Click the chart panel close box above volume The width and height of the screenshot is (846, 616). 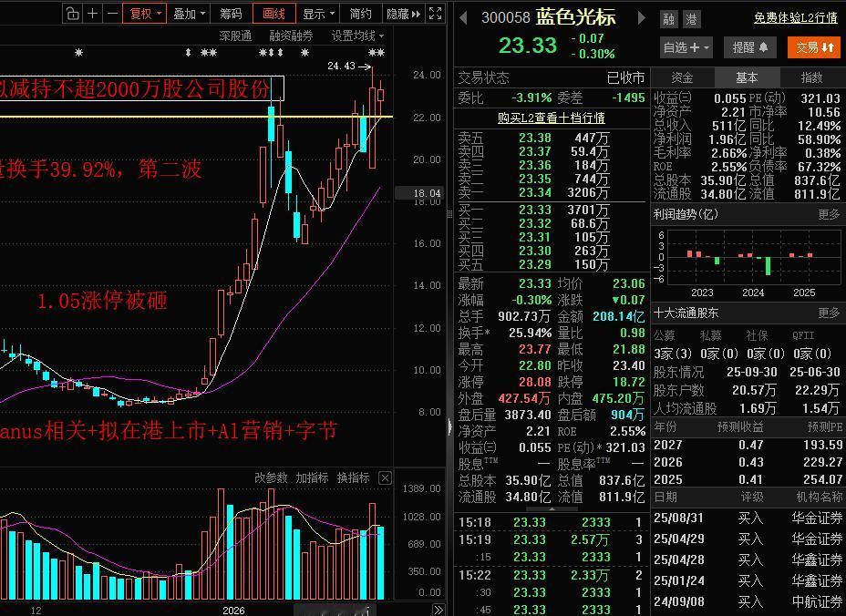pyautogui.click(x=385, y=477)
